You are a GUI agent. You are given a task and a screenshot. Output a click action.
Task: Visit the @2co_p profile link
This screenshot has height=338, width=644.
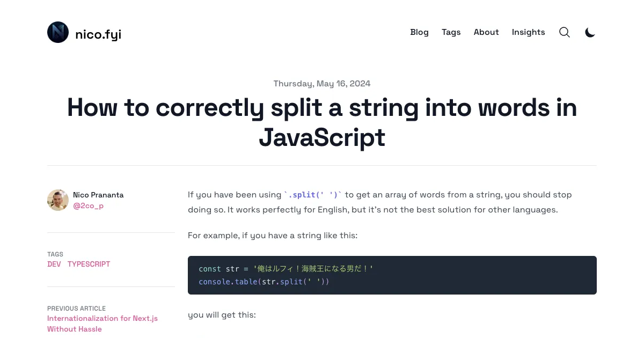pyautogui.click(x=88, y=205)
